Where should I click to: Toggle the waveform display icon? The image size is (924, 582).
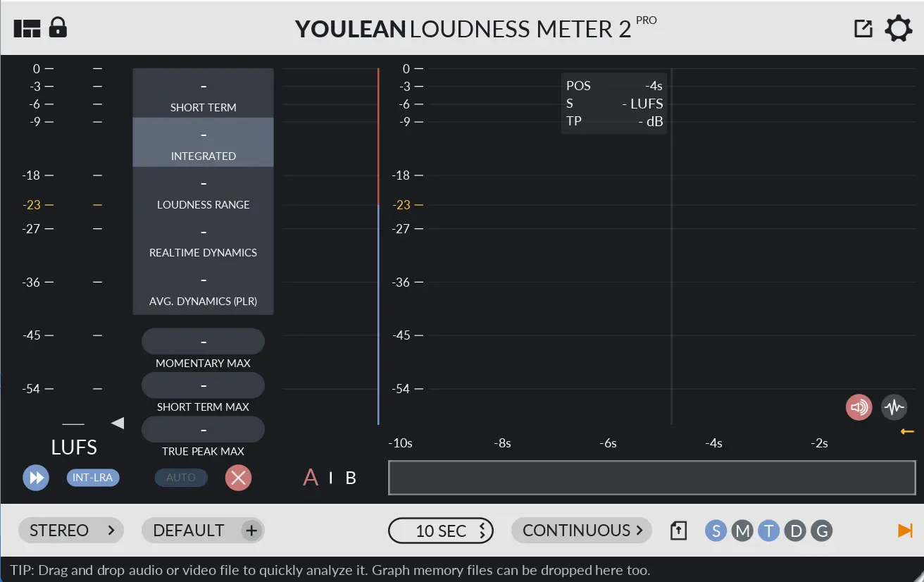894,407
